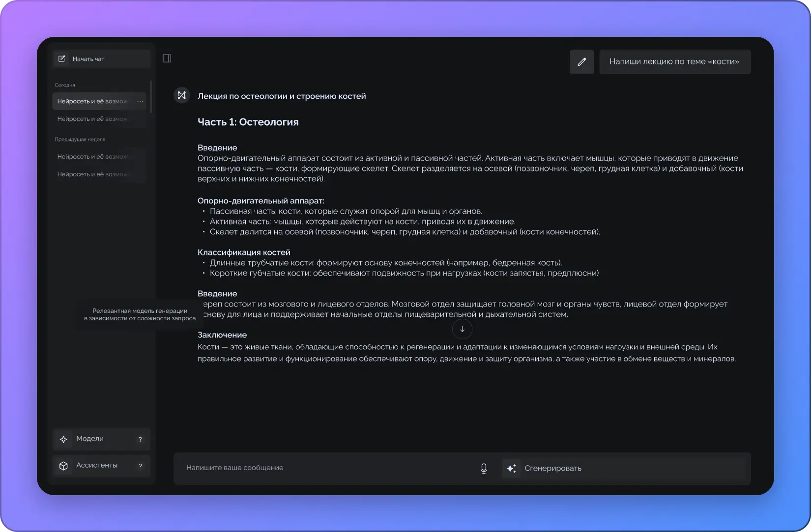Click the question mark help for Ассистенты
The width and height of the screenshot is (811, 532).
[x=140, y=466]
